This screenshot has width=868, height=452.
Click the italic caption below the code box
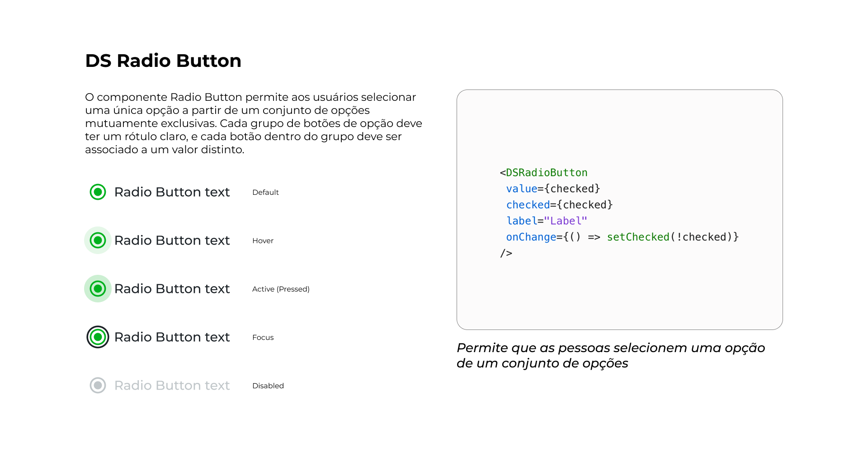(x=610, y=355)
